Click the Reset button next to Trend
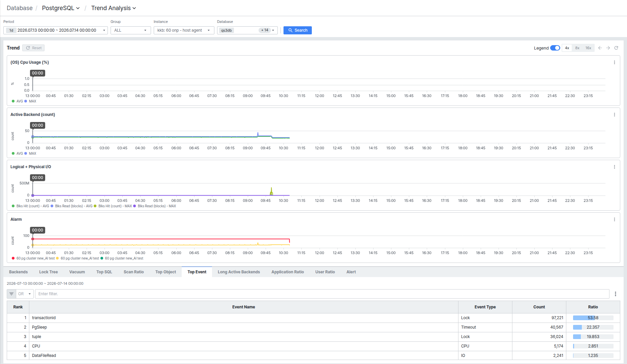627x364 pixels. coord(33,48)
